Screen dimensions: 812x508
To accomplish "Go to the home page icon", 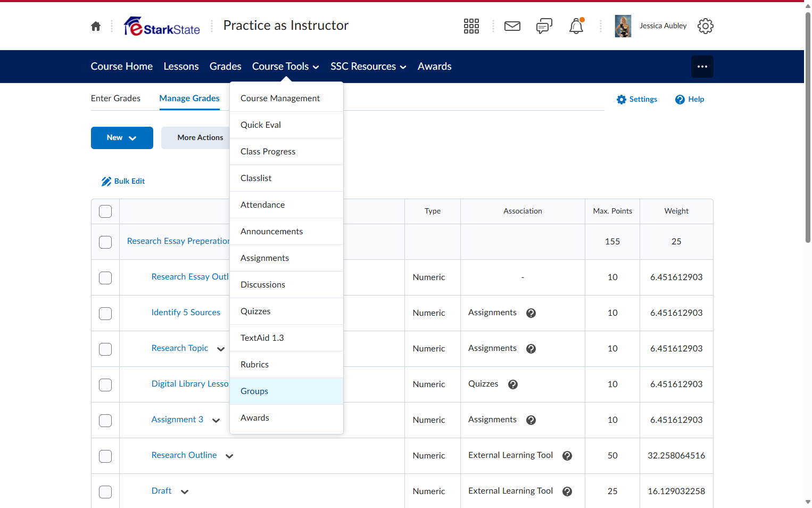I will (x=96, y=26).
